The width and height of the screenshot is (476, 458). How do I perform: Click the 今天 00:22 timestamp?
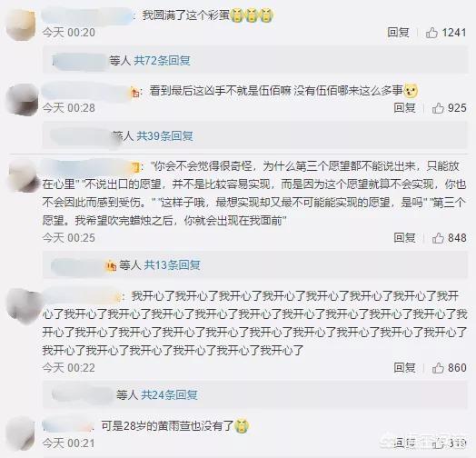pos(69,368)
